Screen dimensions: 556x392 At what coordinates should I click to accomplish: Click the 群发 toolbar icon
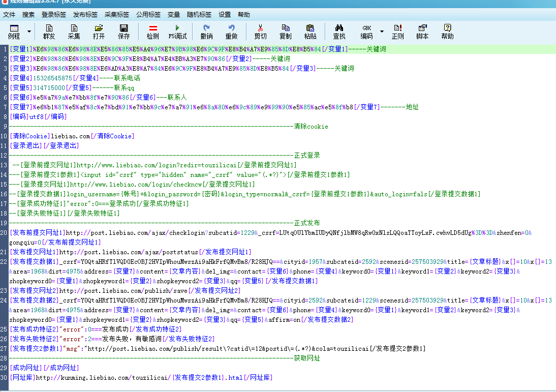49,32
